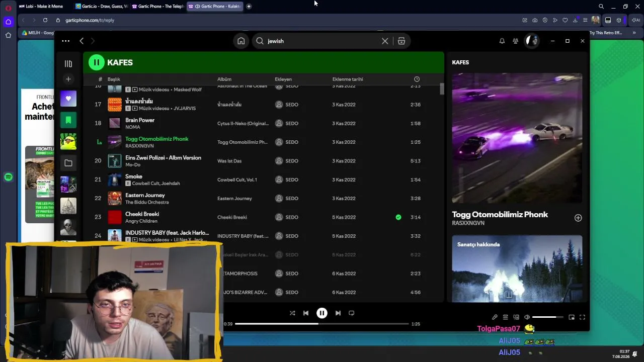Sort by Ekleyen column

[283, 79]
